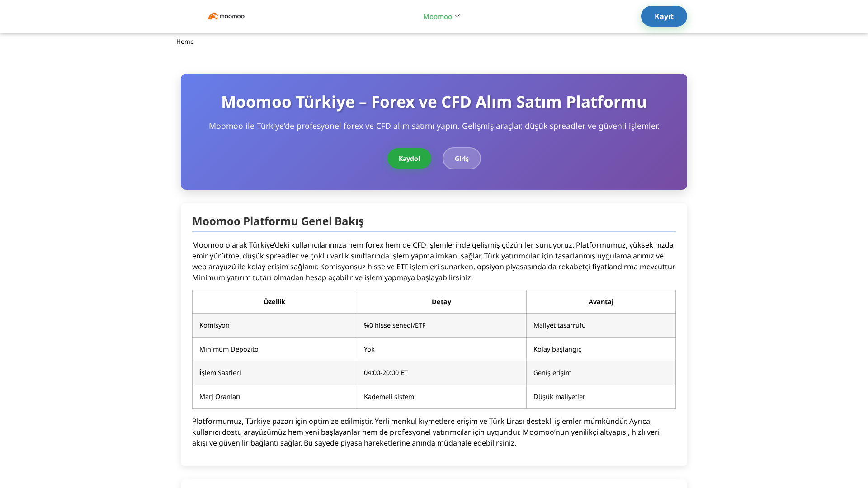Click the Maliyet tasarrufu cell
This screenshot has height=488, width=868.
(559, 325)
